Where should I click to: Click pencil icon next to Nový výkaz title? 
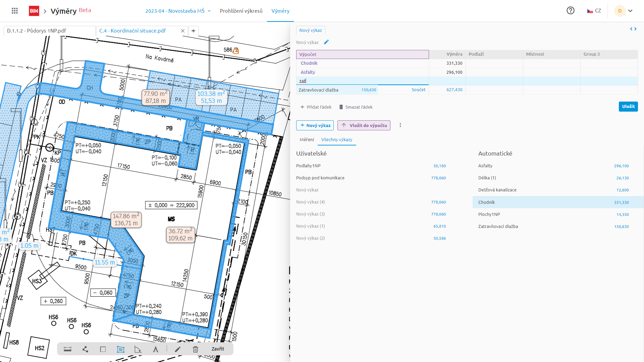click(x=326, y=42)
